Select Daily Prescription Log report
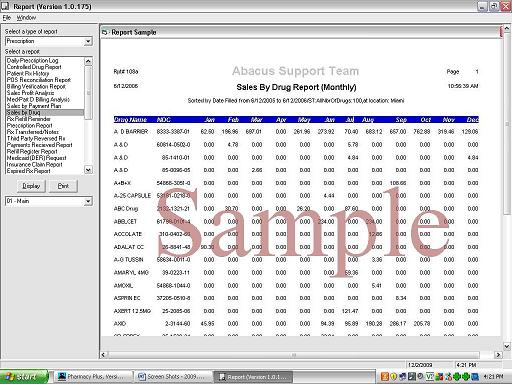 (x=32, y=60)
